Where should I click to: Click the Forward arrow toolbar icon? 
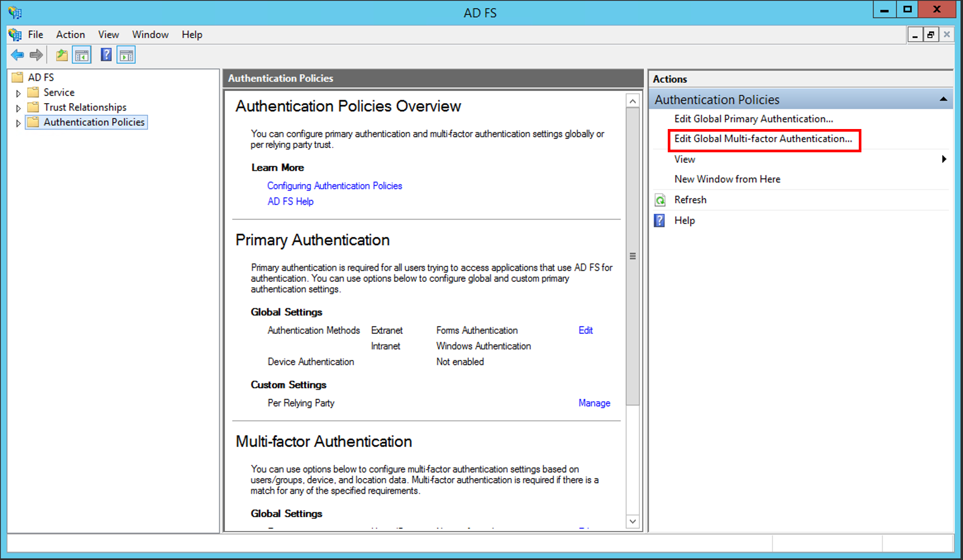(37, 55)
